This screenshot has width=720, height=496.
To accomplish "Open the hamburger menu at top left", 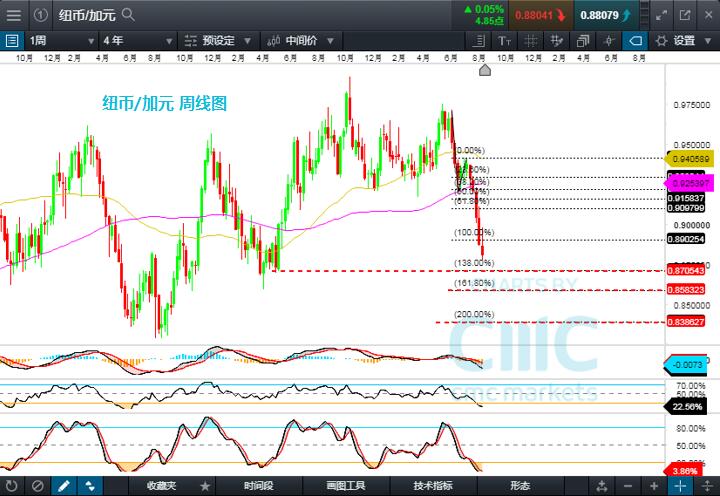I will [13, 15].
